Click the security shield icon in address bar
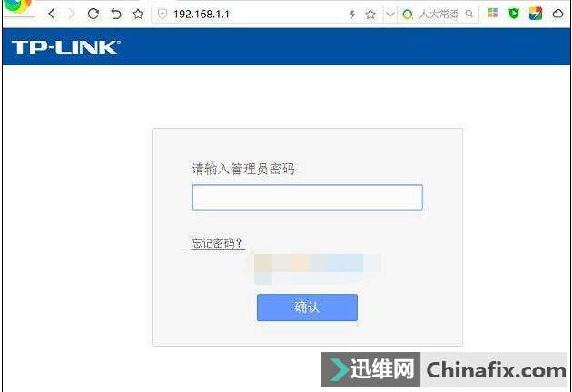Viewport: 572px width, 392px height. [x=162, y=15]
